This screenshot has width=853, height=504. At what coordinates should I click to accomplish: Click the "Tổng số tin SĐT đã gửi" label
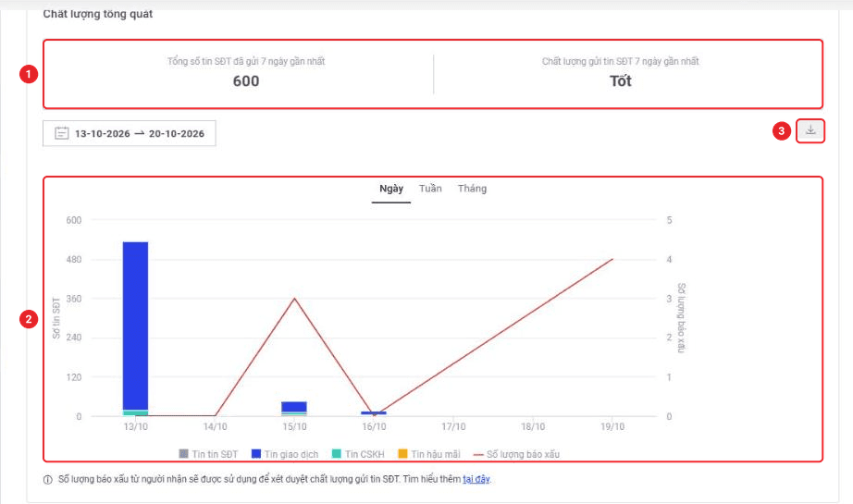[x=246, y=61]
